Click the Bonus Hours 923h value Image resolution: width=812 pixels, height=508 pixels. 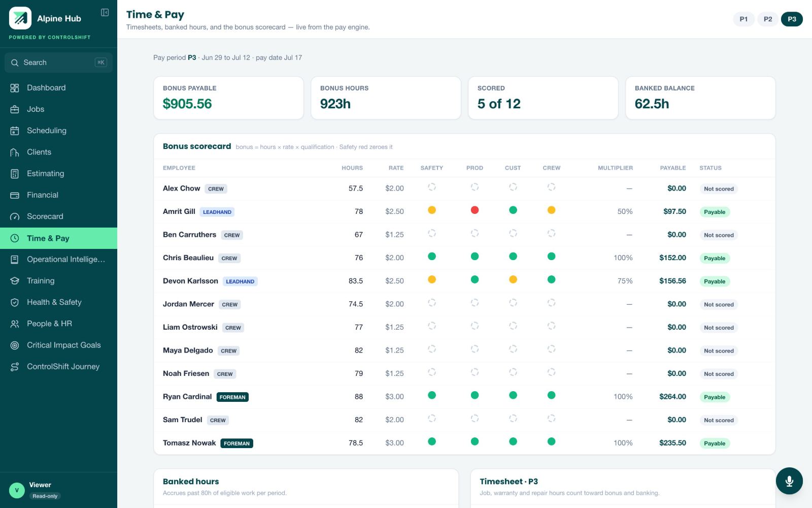(x=335, y=104)
